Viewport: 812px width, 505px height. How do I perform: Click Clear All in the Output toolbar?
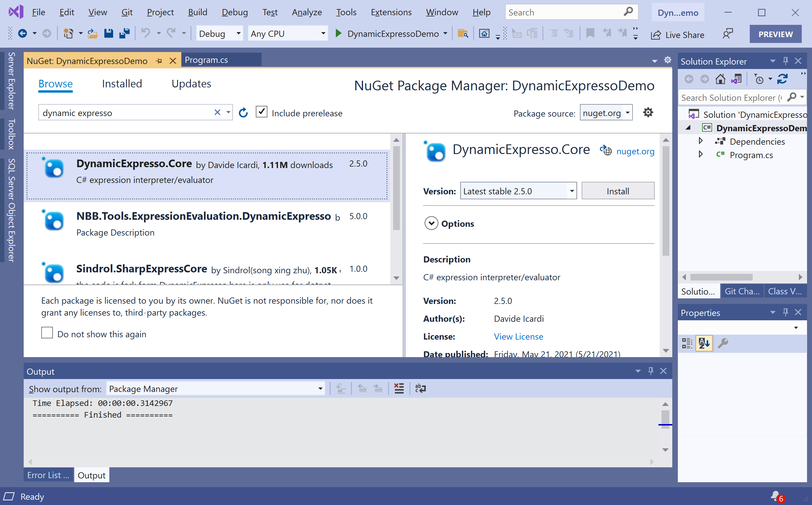pos(399,388)
